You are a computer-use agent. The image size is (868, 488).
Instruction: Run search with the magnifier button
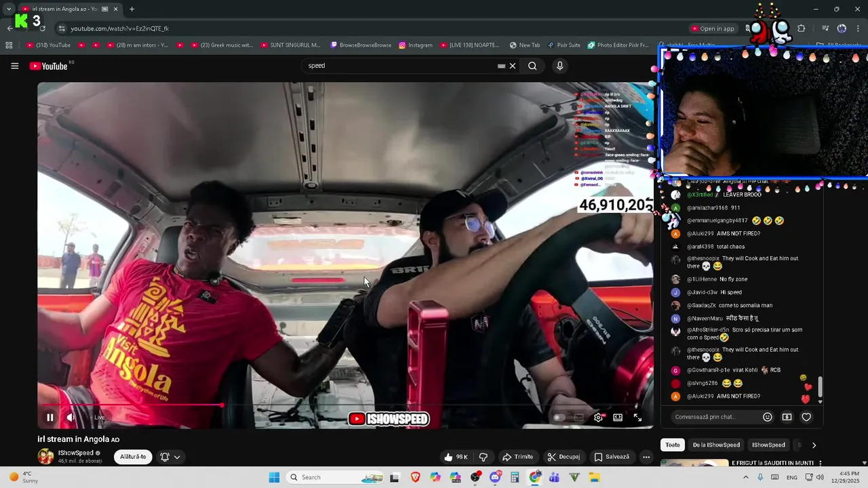(532, 66)
